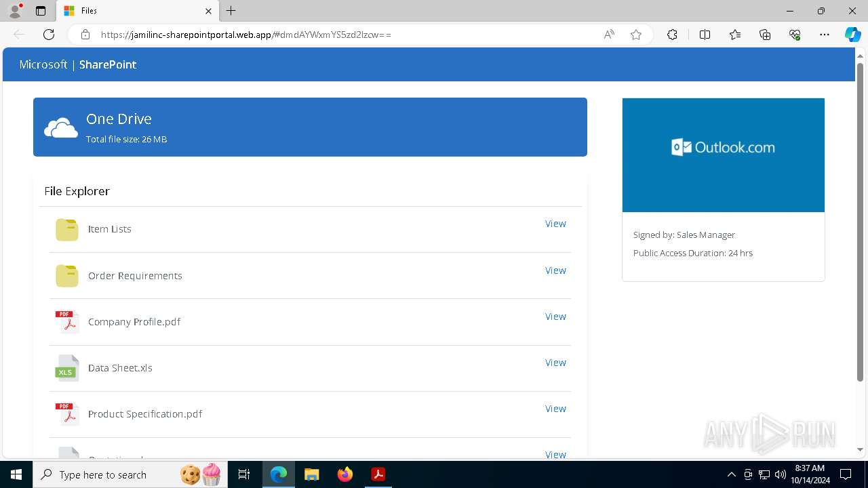The width and height of the screenshot is (868, 488).
Task: Open Collections icon
Action: pos(765,35)
